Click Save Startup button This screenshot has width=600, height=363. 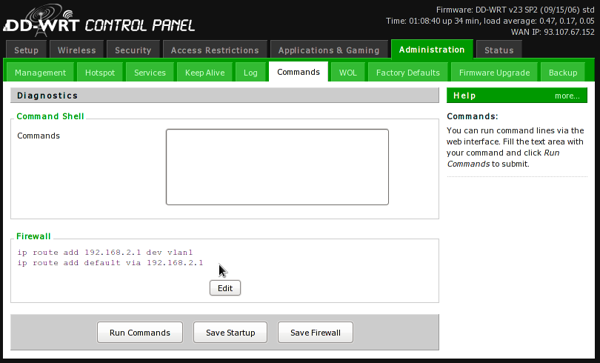point(230,332)
